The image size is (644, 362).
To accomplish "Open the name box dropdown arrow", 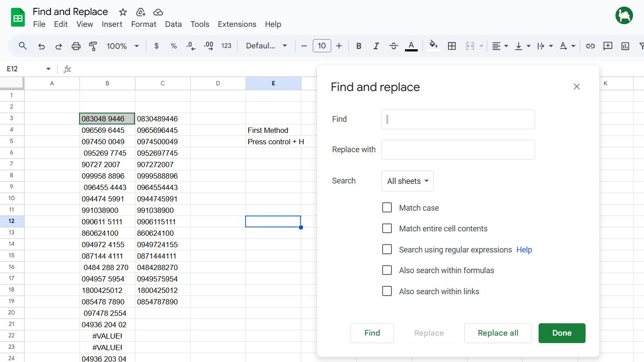I will pyautogui.click(x=48, y=69).
